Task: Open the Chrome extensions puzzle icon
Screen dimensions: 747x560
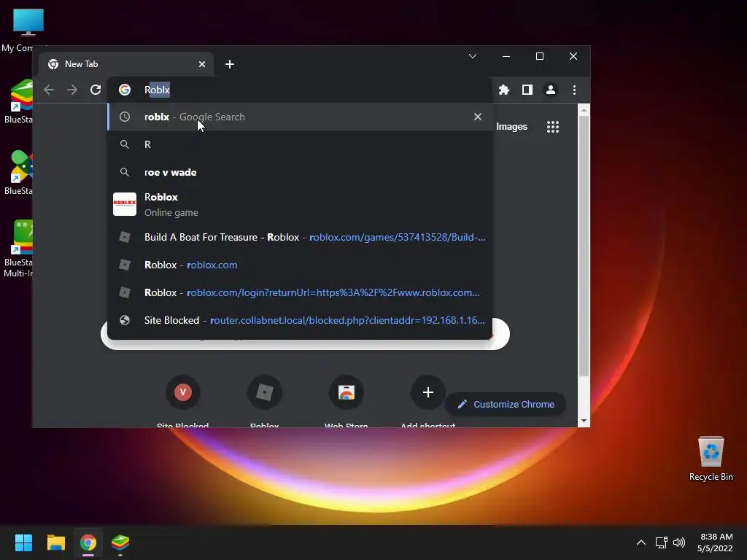Action: [x=503, y=90]
